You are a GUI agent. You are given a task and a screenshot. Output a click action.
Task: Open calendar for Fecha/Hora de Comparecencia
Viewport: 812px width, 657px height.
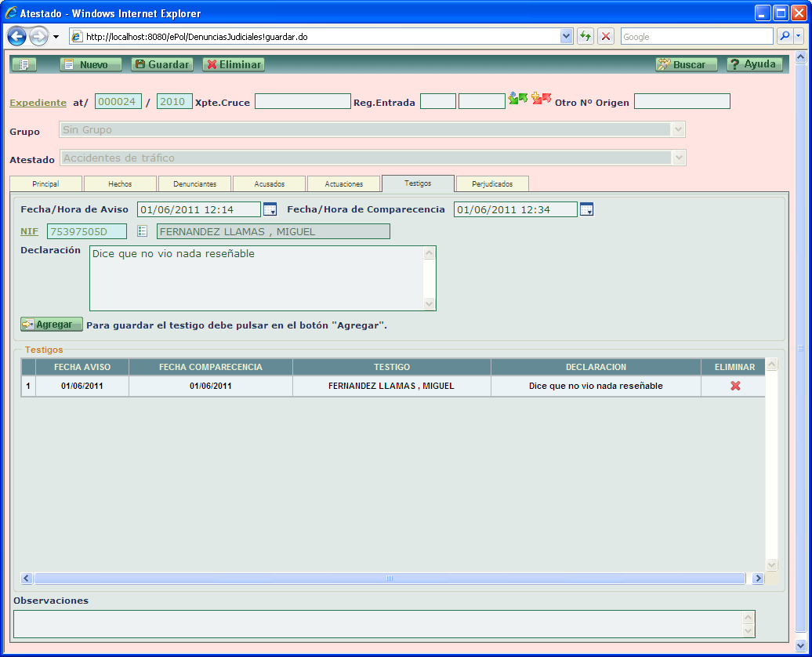(x=586, y=209)
